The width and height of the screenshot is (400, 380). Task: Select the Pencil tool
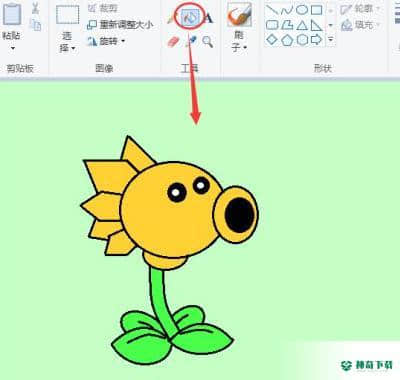point(172,18)
